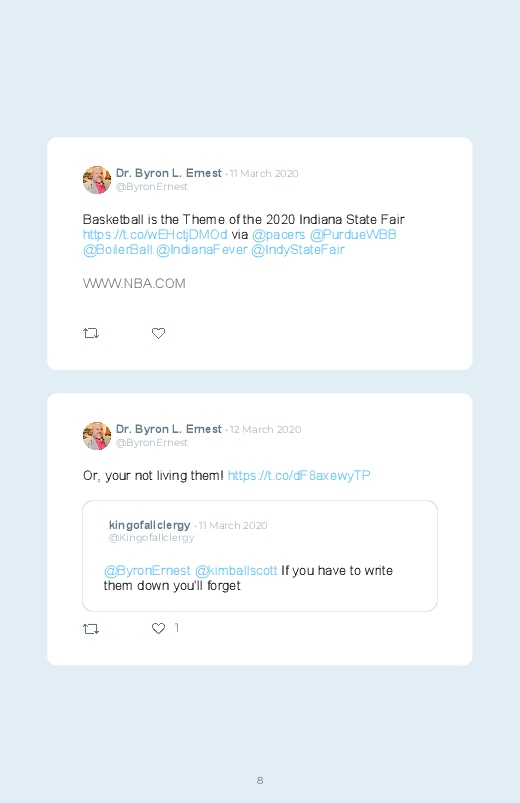Image resolution: width=520 pixels, height=803 pixels.
Task: Open the @IndianaFever mention
Action: point(201,250)
